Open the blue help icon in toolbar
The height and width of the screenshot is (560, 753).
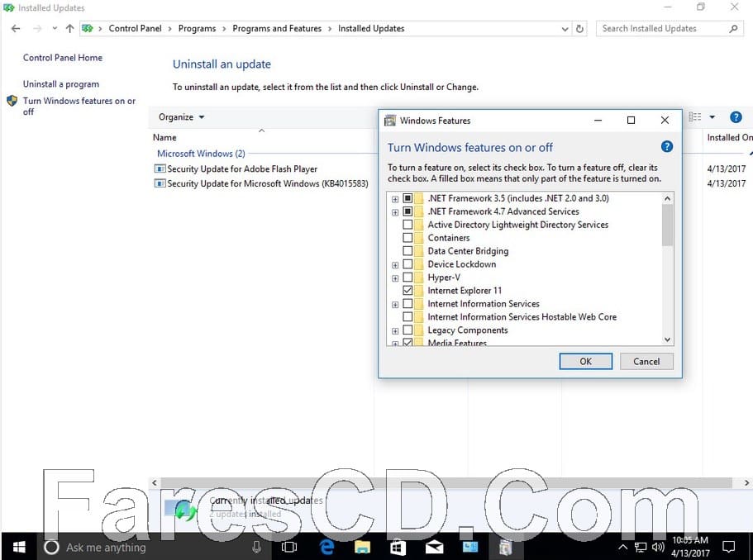pos(736,117)
